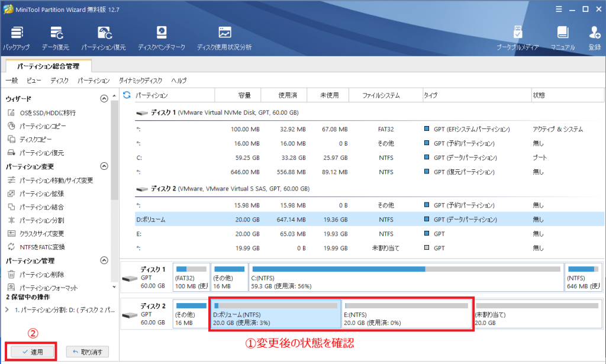The width and height of the screenshot is (606, 364).
Task: Open the バックアップ (Backup) tool
Action: (x=16, y=38)
